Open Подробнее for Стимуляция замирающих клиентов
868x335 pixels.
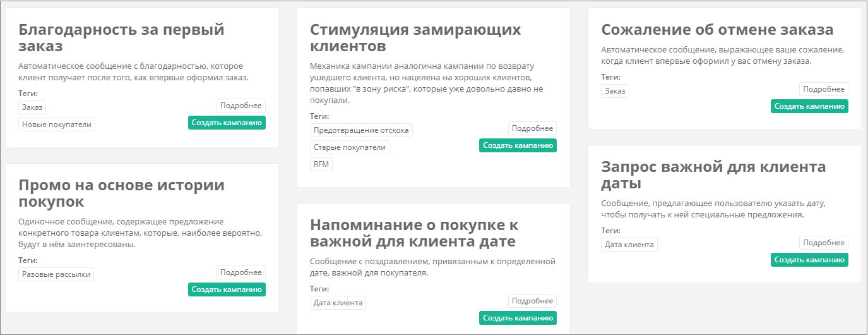coord(532,128)
